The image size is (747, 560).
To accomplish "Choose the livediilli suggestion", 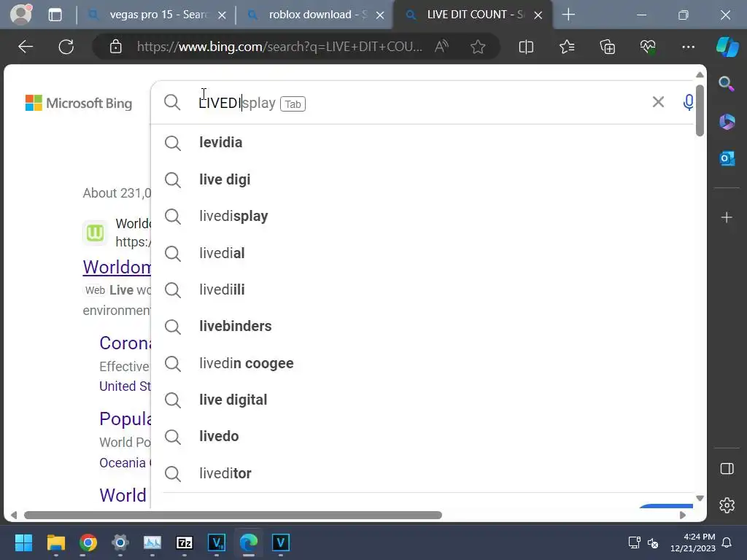I will [x=422, y=289].
